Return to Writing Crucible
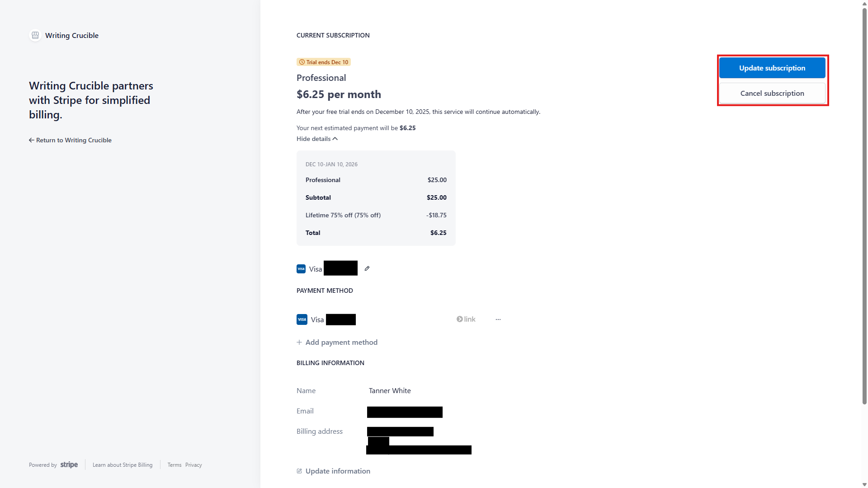This screenshot has height=488, width=868. tap(70, 140)
